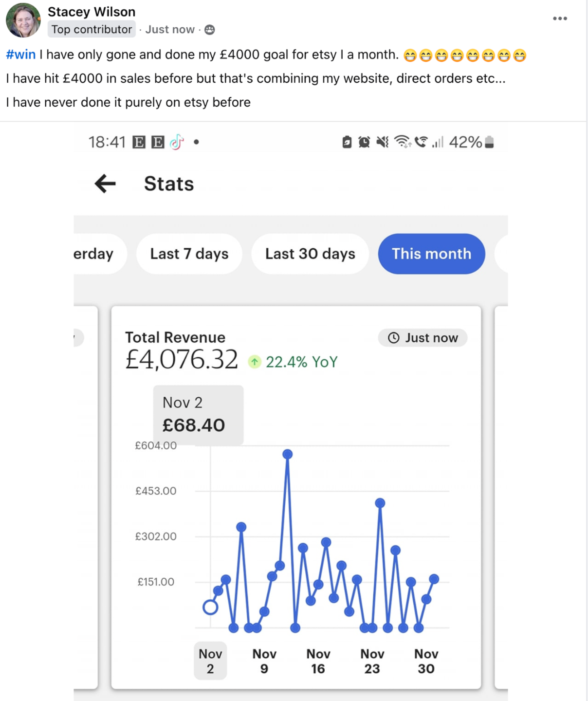This screenshot has width=588, height=701.
Task: Click the Wi-Fi status icon
Action: click(402, 142)
